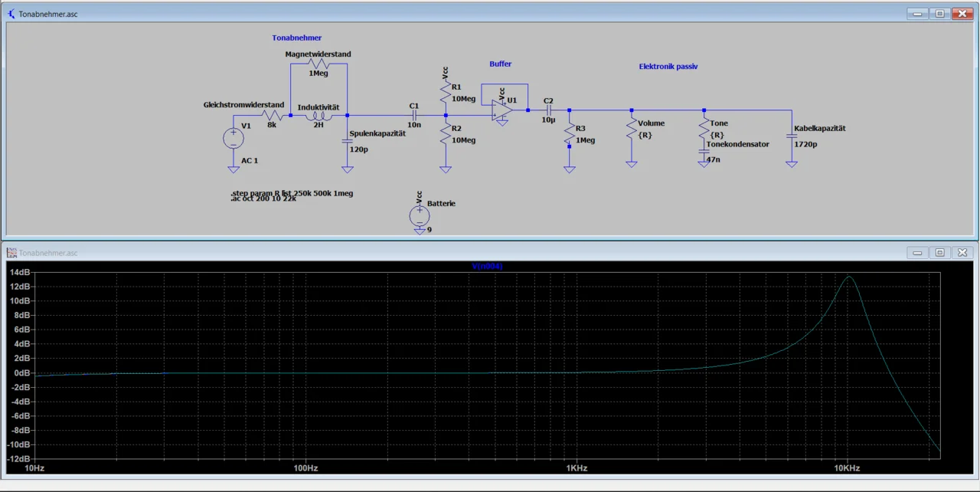Activate the plot window title bar
The width and height of the screenshot is (980, 492).
click(x=459, y=253)
